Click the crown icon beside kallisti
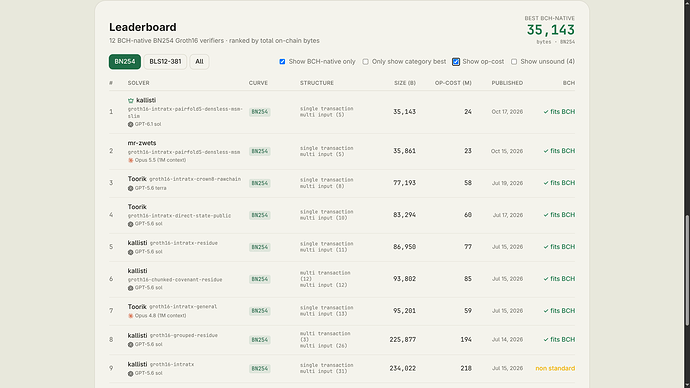690x388 pixels. pos(131,101)
